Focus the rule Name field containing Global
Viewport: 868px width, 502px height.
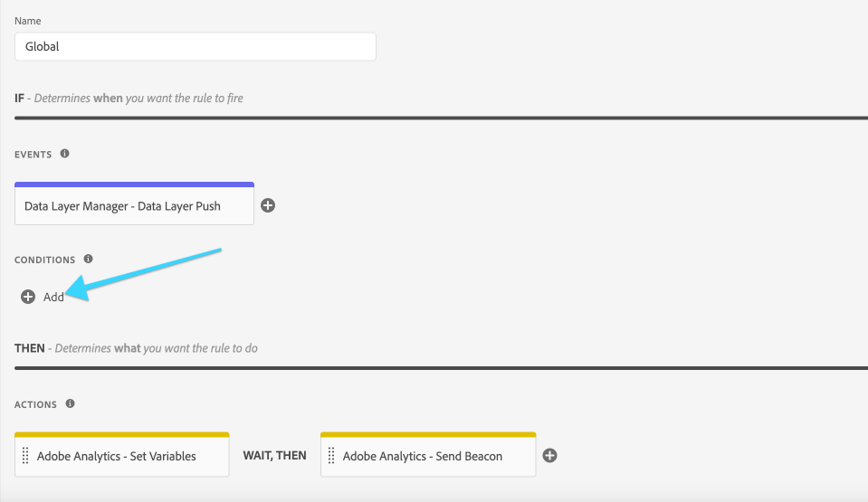coord(195,46)
